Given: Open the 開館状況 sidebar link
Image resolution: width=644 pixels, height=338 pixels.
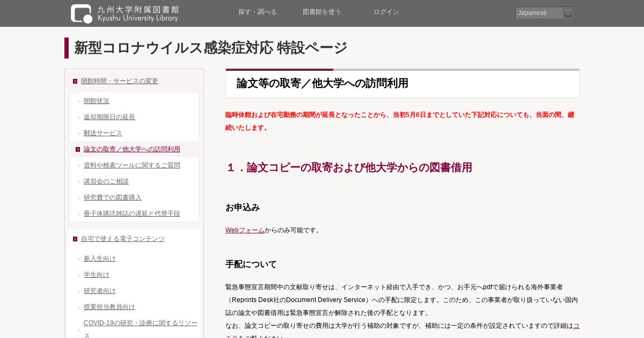Looking at the screenshot, I should (x=97, y=101).
